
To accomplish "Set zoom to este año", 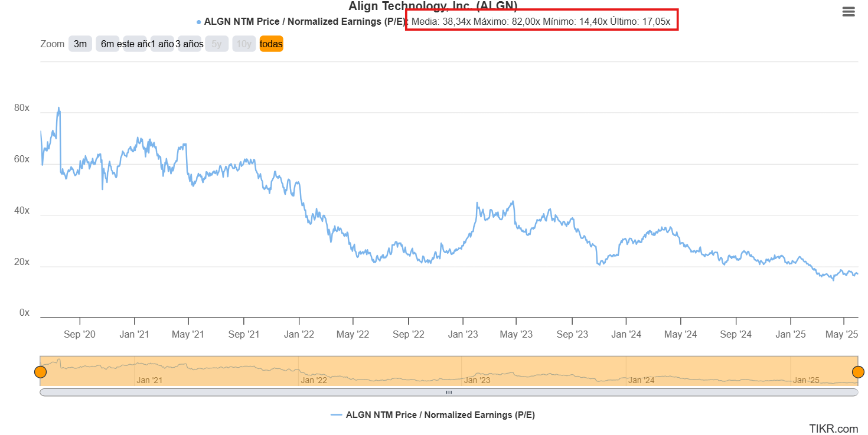I will [135, 44].
